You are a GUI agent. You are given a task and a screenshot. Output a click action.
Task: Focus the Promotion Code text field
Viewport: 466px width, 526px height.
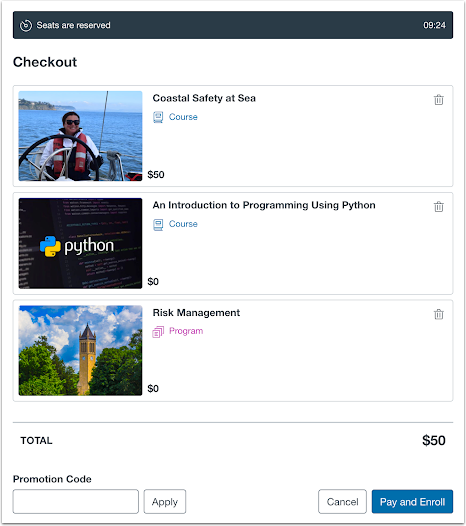tap(76, 501)
